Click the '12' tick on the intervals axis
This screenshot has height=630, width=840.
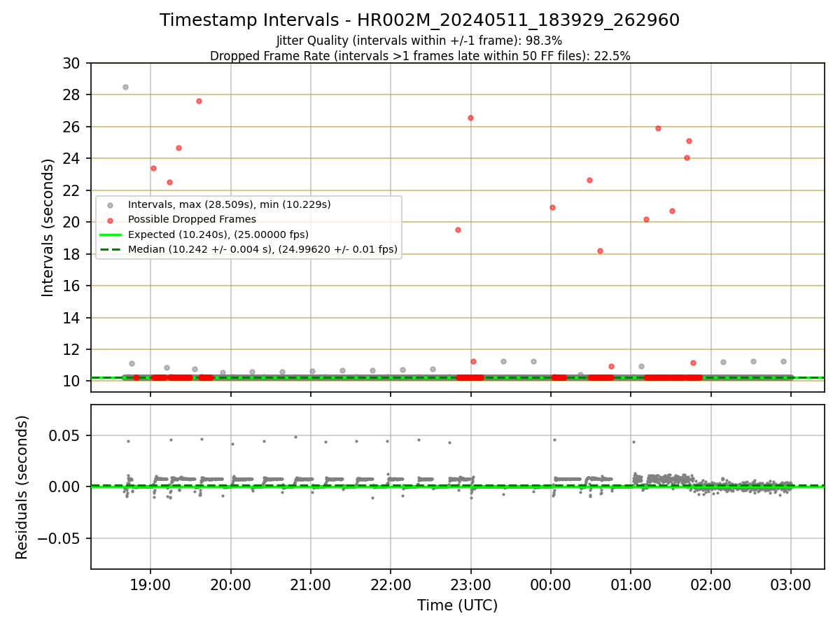coord(71,349)
